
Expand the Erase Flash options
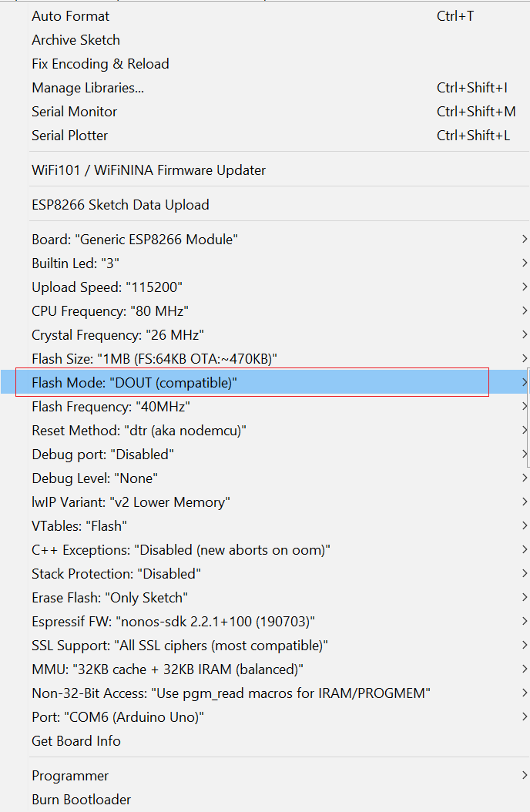pos(109,598)
